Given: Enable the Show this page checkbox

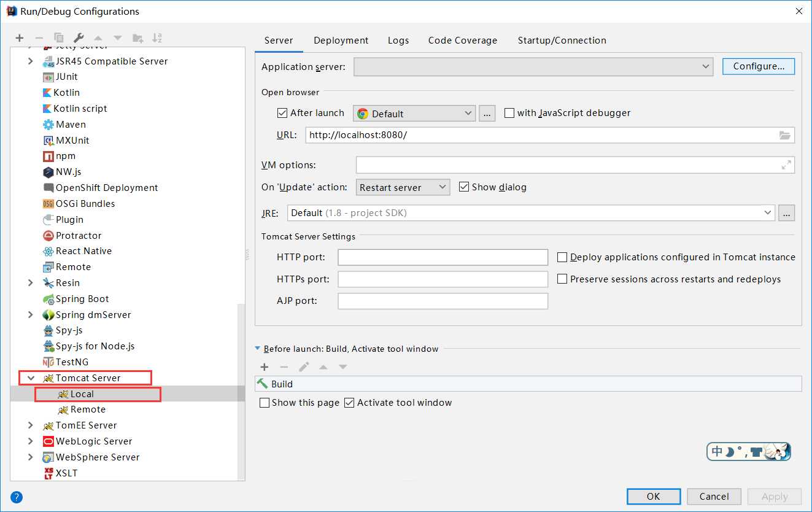Looking at the screenshot, I should point(265,403).
